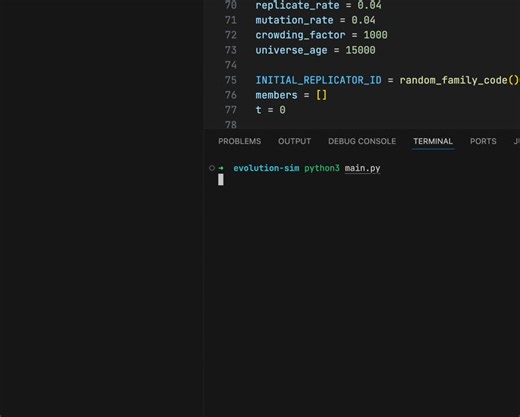Click the empty list brackets on line 76
Image resolution: width=520 pixels, height=417 pixels.
(321, 95)
